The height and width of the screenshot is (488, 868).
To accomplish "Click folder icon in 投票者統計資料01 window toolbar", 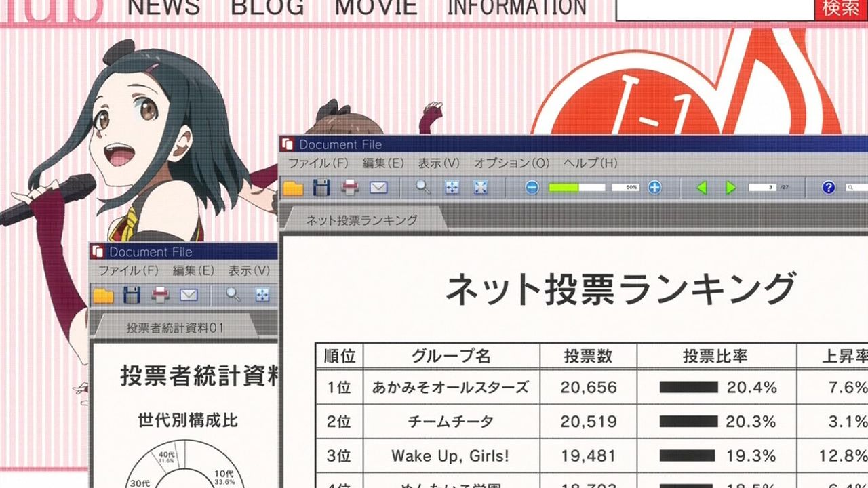I will (x=103, y=295).
